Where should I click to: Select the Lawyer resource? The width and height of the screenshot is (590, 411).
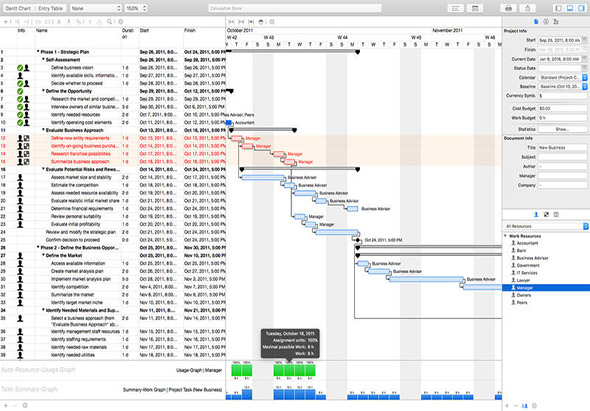[x=523, y=280]
